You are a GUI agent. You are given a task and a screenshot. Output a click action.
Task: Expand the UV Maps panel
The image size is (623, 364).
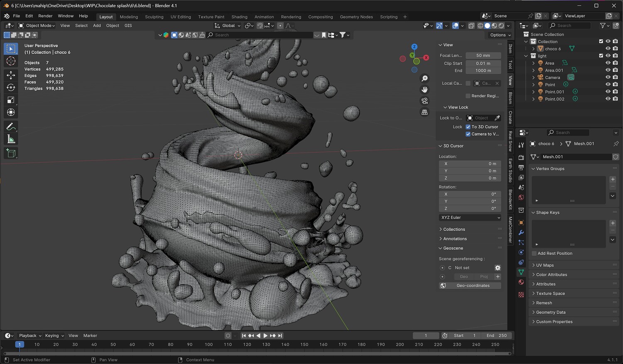click(545, 265)
